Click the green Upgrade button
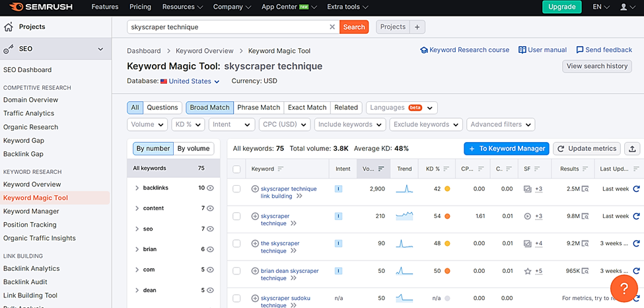 coord(562,7)
